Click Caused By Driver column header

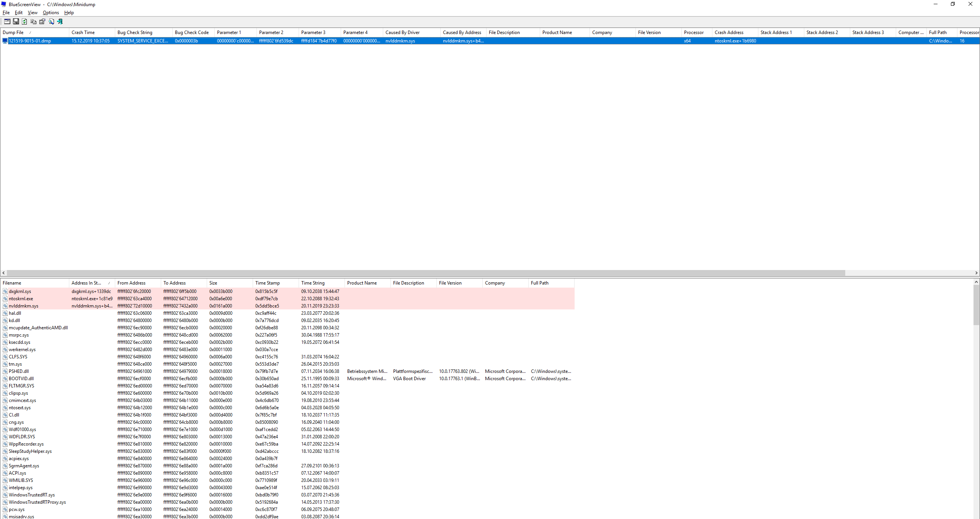(402, 33)
